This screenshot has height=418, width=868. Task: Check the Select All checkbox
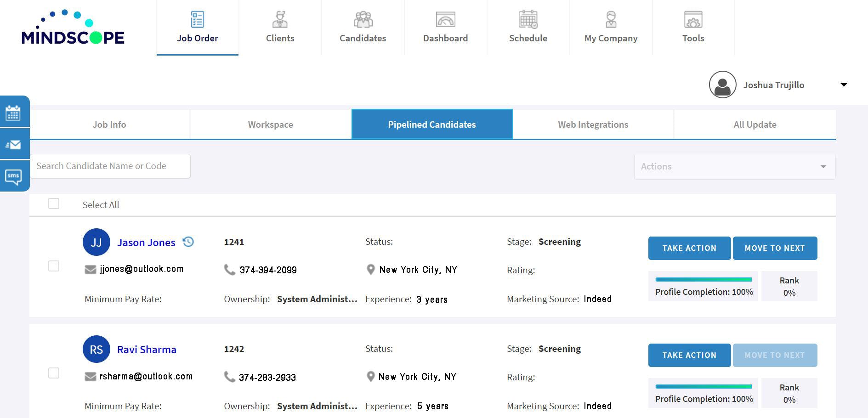coord(54,203)
